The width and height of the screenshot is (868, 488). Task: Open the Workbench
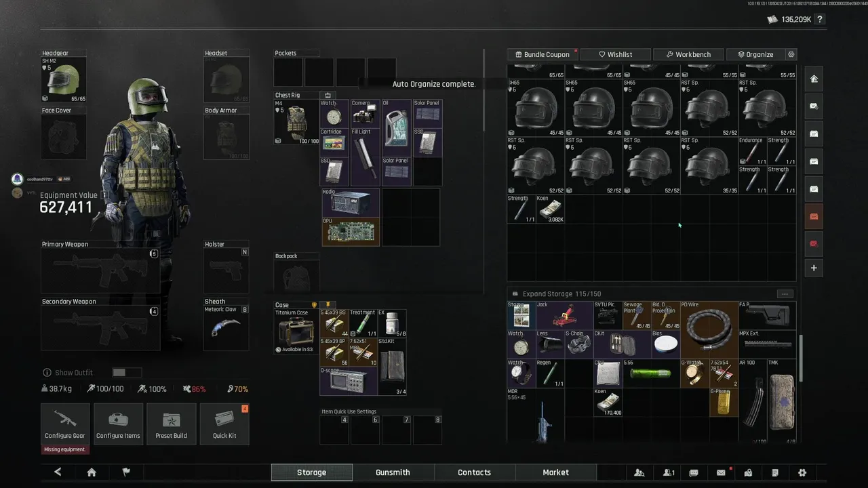click(688, 54)
